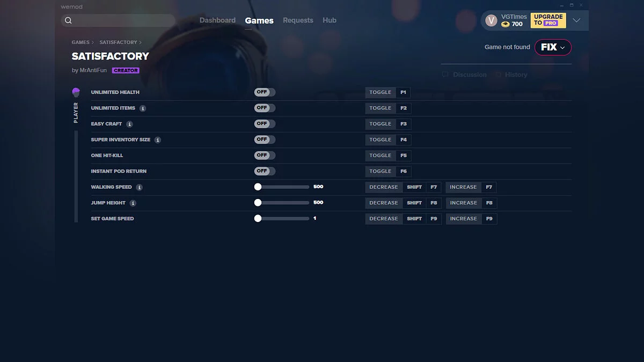Click INCREASE button for Set Game Speed
The width and height of the screenshot is (644, 362).
pyautogui.click(x=463, y=219)
